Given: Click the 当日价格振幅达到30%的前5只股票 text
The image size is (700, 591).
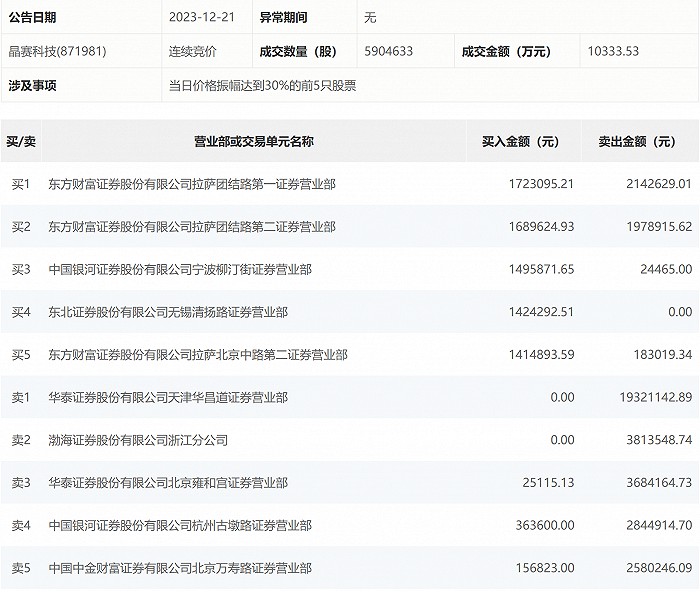Looking at the screenshot, I should click(262, 85).
